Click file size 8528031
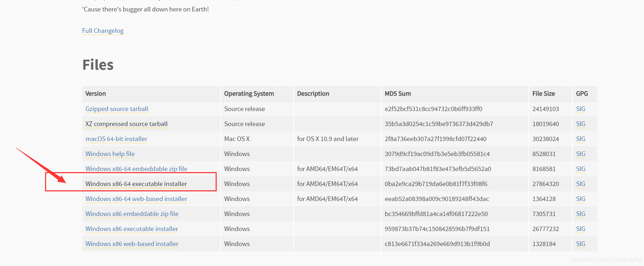 (544, 154)
